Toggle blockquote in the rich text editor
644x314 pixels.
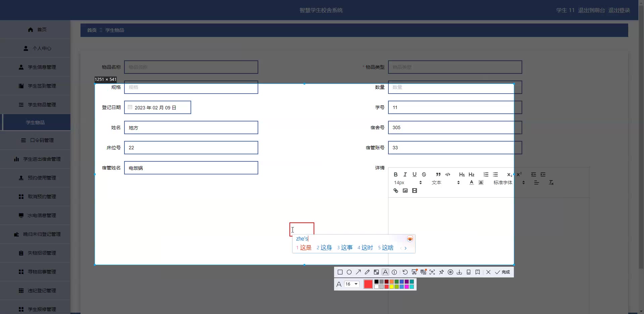pyautogui.click(x=438, y=174)
